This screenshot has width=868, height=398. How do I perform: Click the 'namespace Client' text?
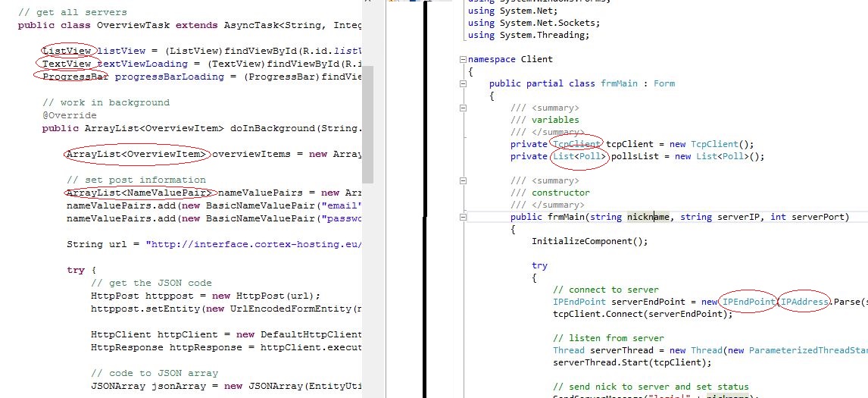510,59
